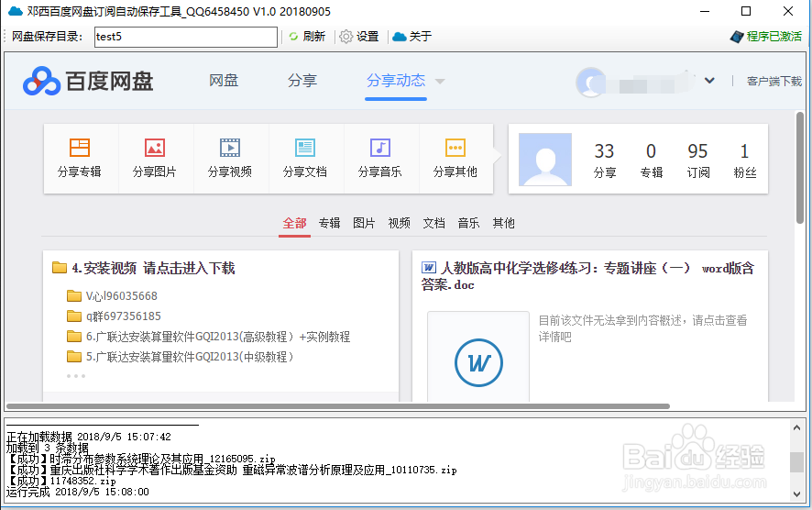Click the app cloud icon in title bar
The image size is (812, 510).
pyautogui.click(x=16, y=11)
